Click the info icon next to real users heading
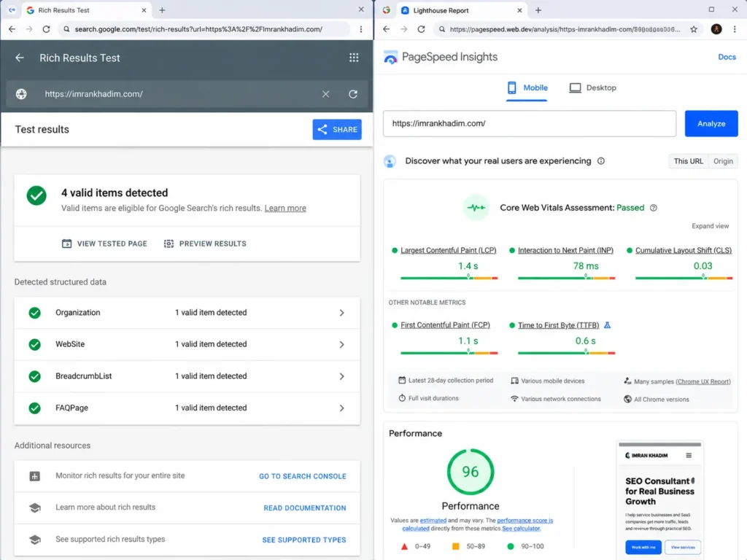The height and width of the screenshot is (560, 747). point(601,161)
